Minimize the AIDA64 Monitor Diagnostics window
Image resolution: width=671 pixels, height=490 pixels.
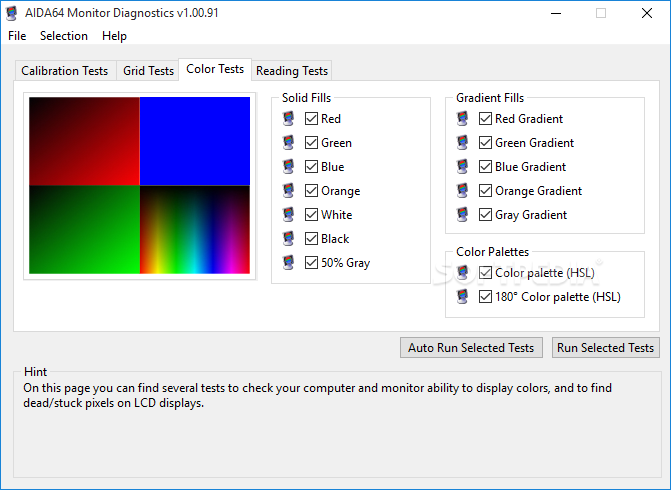coord(556,13)
